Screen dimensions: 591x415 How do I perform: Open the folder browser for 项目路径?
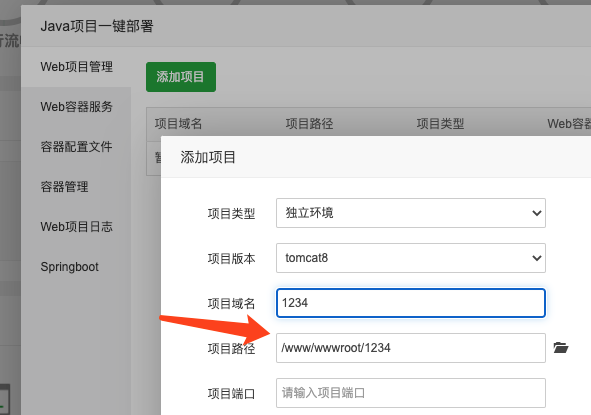pos(561,348)
